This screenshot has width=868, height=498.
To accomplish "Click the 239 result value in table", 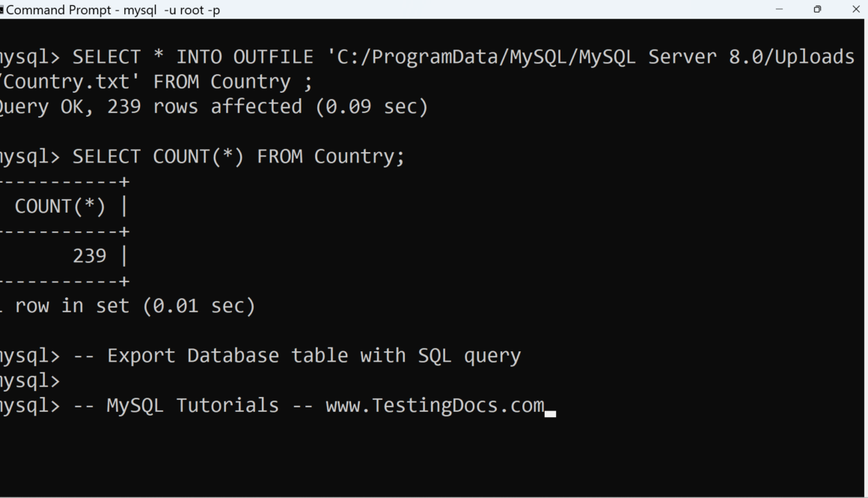I will coord(89,256).
